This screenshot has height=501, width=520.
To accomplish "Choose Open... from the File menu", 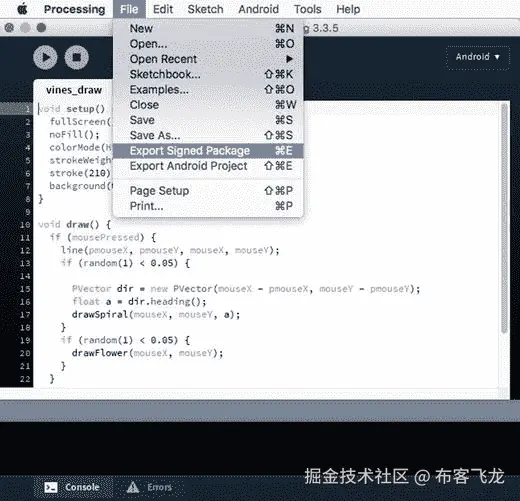I will tap(208, 44).
